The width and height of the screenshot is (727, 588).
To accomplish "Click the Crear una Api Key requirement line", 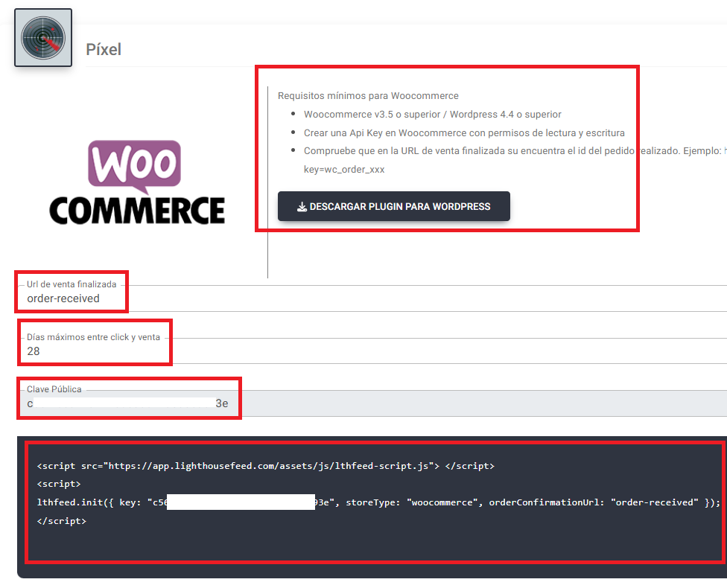I will pos(464,132).
